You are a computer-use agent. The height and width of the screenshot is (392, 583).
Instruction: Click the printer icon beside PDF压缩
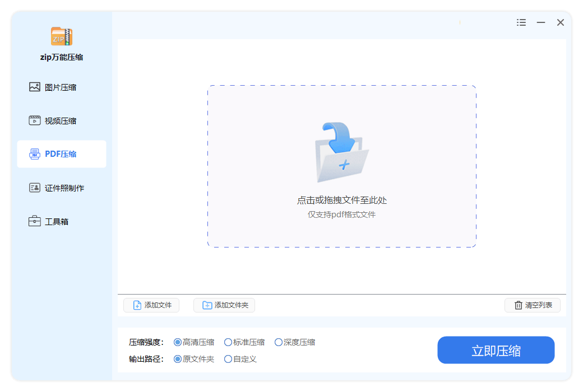coord(35,154)
